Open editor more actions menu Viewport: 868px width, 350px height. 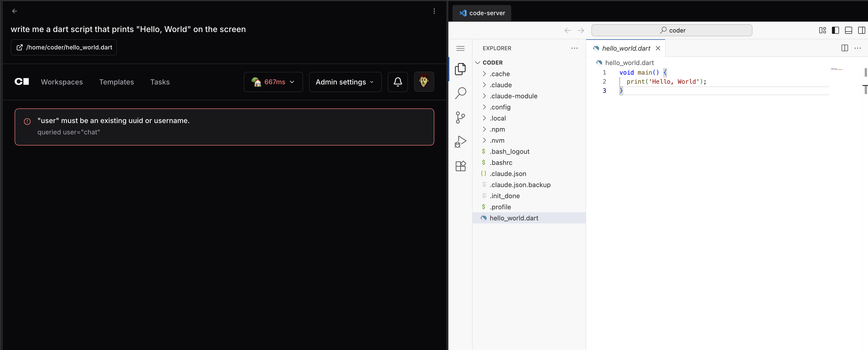[858, 48]
